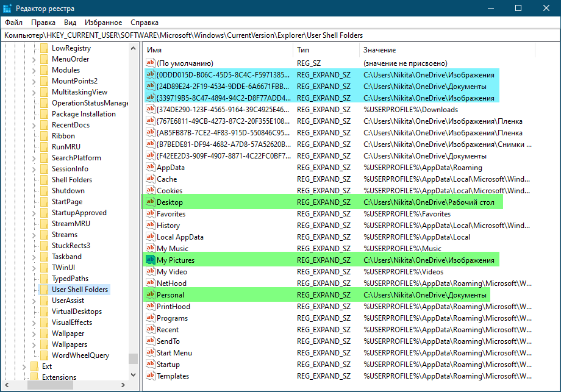The image size is (561, 392).
Task: Click the SendTo value icon
Action: (x=150, y=341)
